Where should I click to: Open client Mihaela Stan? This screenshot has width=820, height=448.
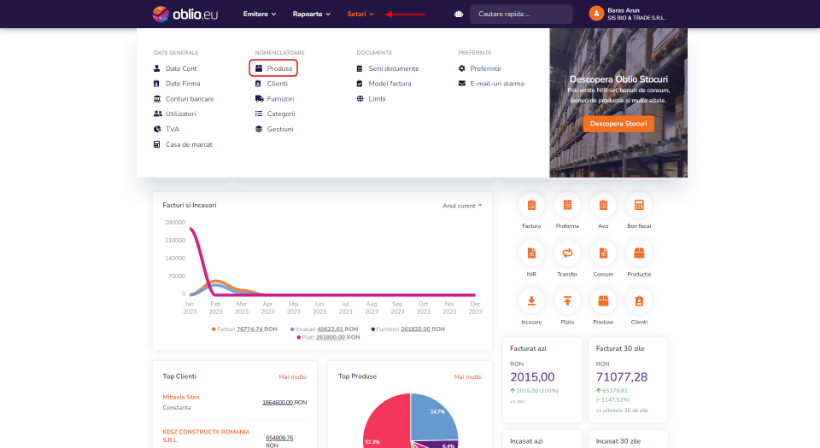click(181, 397)
